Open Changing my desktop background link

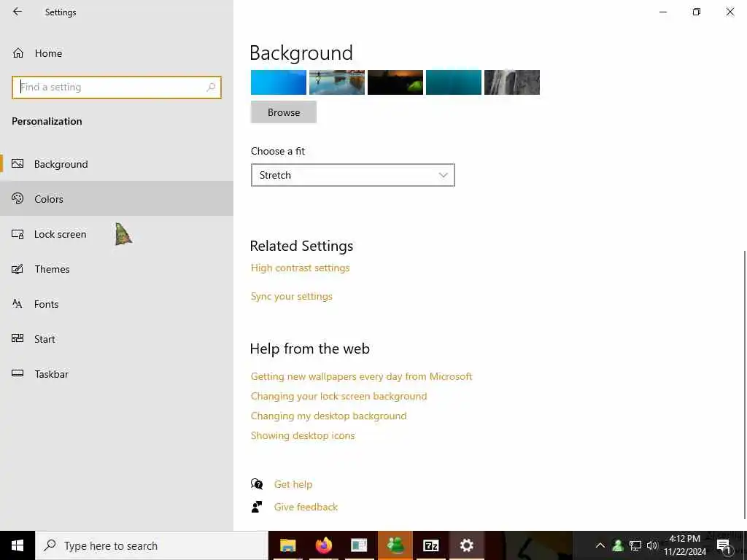point(329,416)
